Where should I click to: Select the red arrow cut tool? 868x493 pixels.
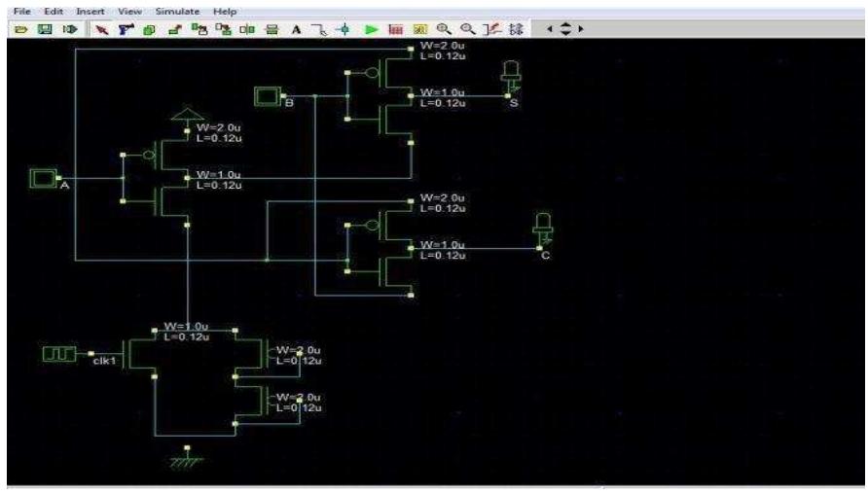(101, 29)
